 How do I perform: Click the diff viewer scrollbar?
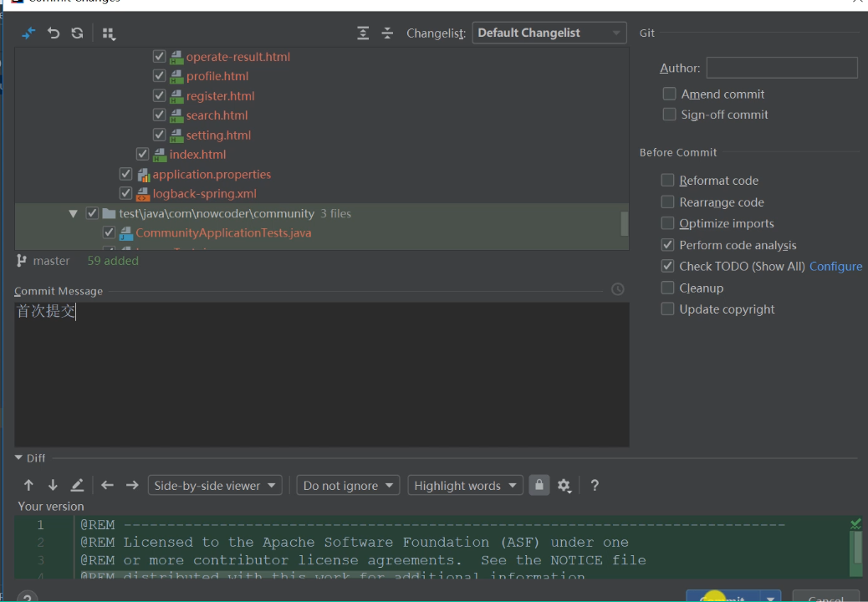(855, 548)
